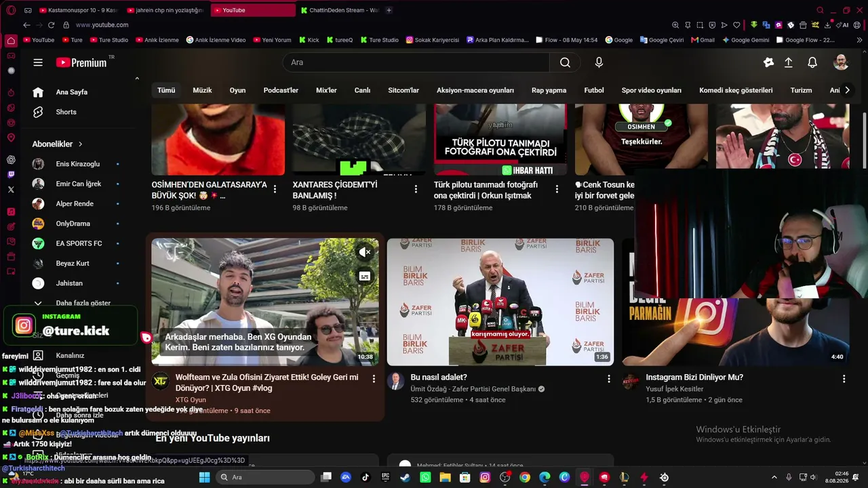Viewport: 868px width, 488px height.
Task: Open ChatGPT icon in the Opera sidebar
Action: (x=11, y=160)
